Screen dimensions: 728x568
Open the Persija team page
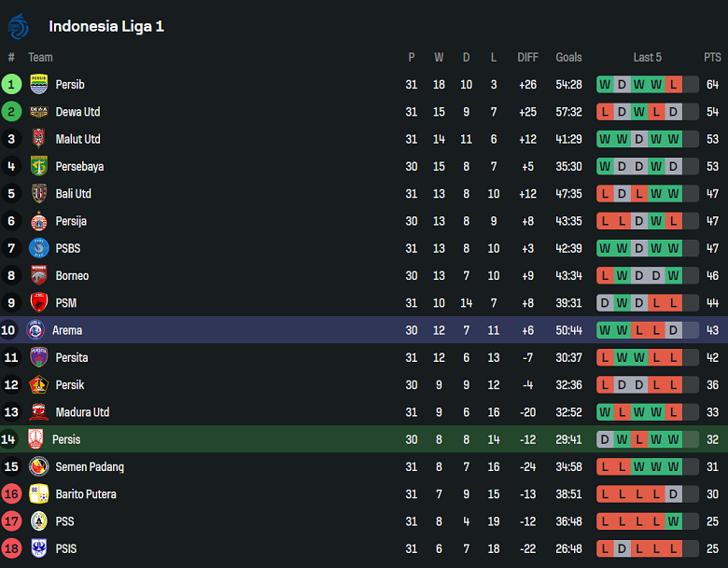pos(71,222)
